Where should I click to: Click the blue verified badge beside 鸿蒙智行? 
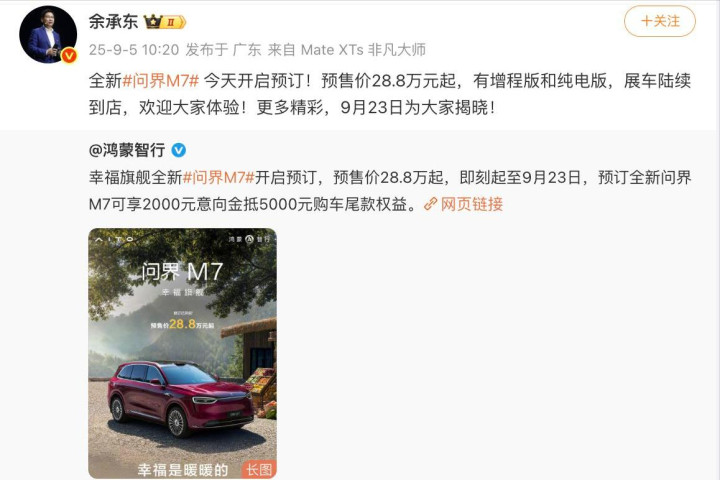click(x=179, y=150)
